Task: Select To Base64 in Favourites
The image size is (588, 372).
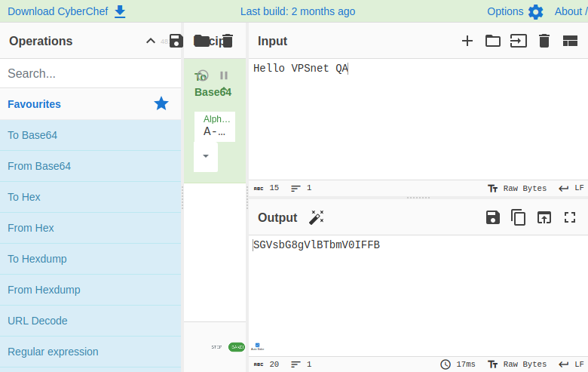Action: tap(90, 135)
